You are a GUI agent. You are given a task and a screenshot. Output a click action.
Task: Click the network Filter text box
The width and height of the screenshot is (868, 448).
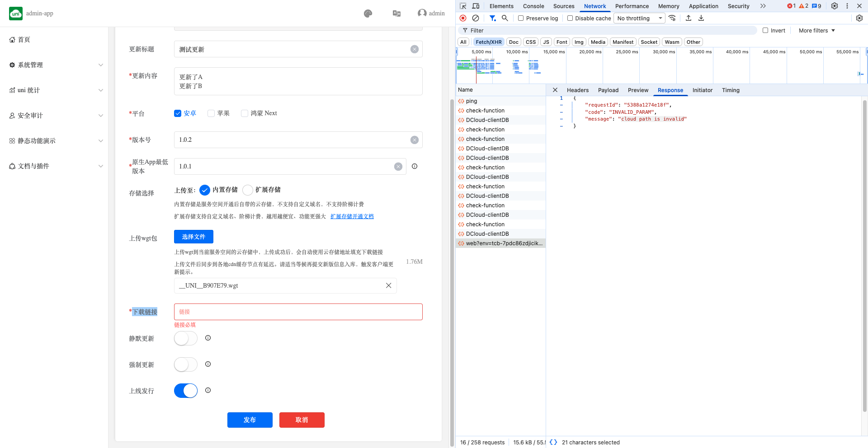click(x=608, y=30)
